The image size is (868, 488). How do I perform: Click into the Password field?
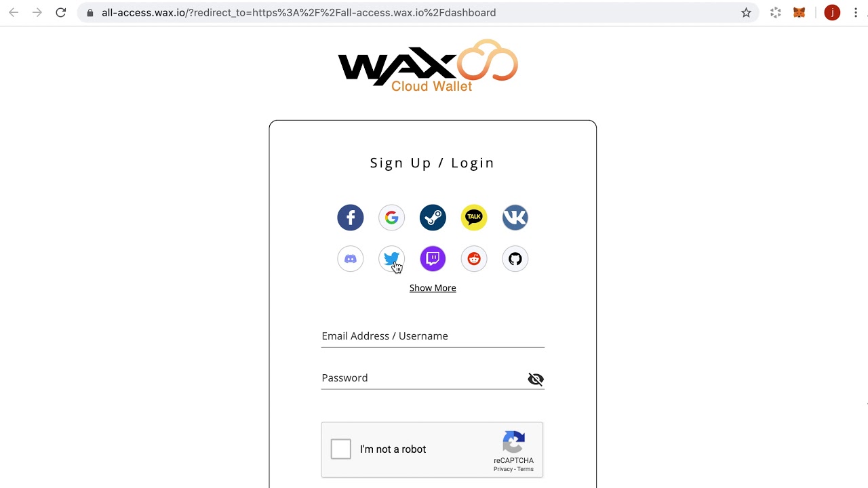424,378
